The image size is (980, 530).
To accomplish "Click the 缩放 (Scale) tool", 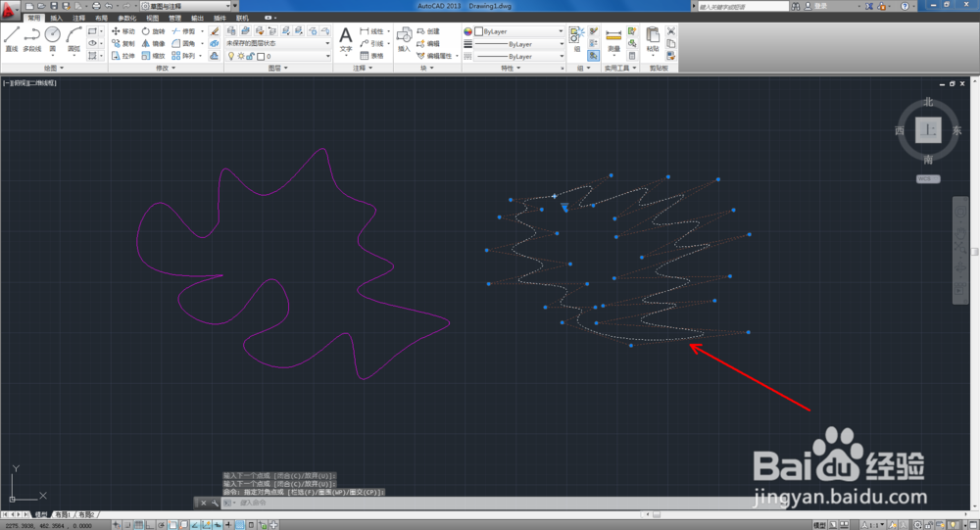I will tap(153, 56).
